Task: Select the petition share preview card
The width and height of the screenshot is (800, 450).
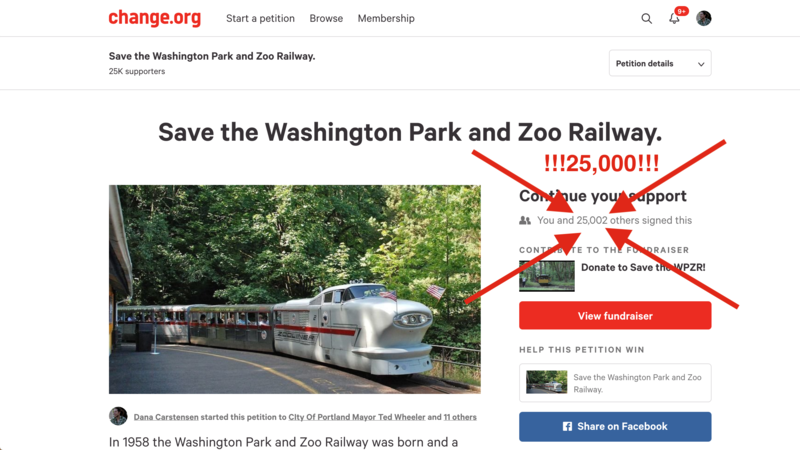Action: pos(615,383)
